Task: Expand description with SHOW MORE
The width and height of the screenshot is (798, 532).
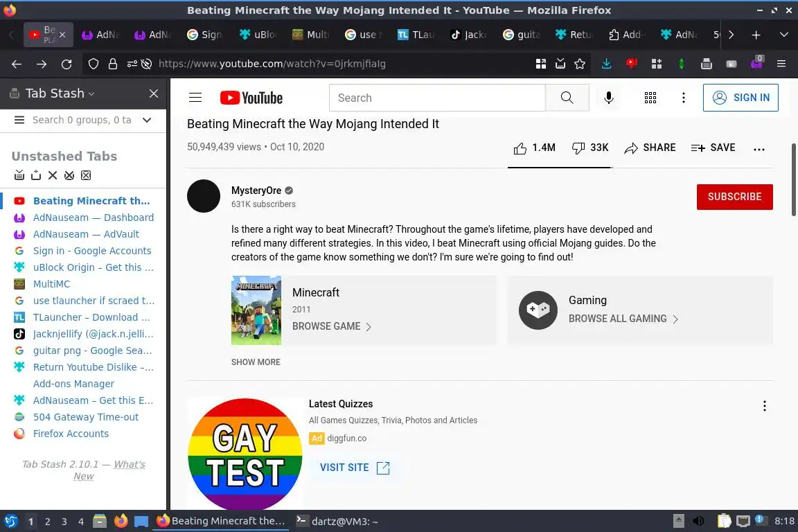Action: [256, 362]
